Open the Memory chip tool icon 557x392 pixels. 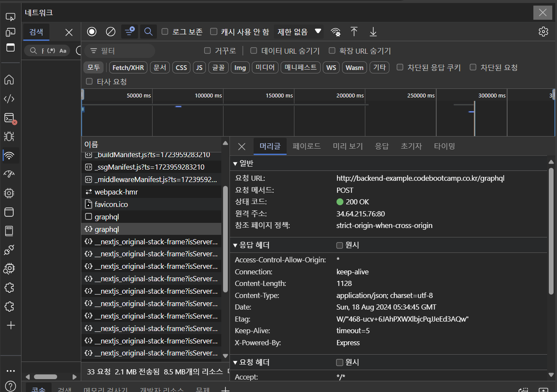[x=9, y=193]
